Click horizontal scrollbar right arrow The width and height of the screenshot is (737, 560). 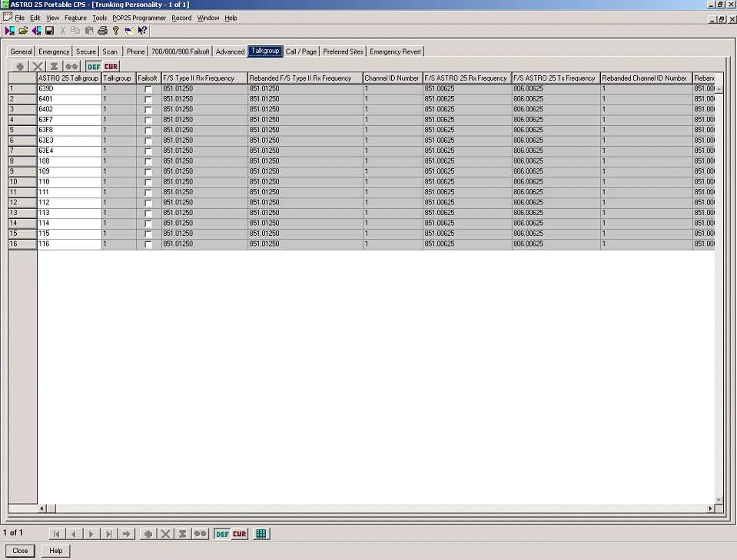click(x=710, y=509)
